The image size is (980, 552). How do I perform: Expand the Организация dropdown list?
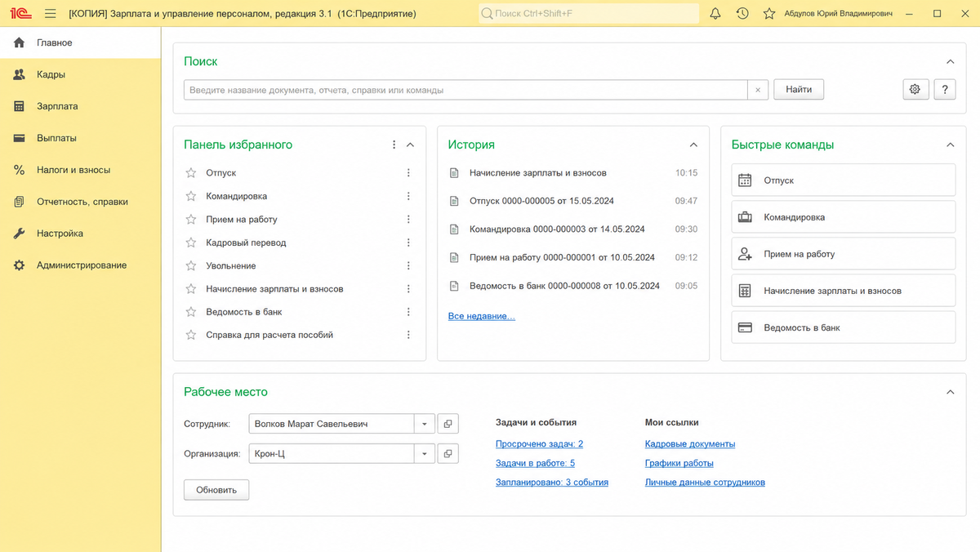click(x=425, y=453)
